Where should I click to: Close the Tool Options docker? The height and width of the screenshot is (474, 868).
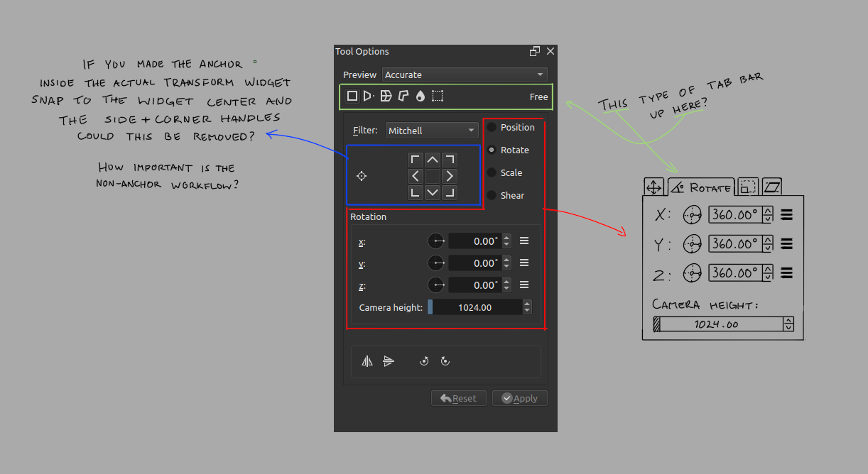pos(550,51)
